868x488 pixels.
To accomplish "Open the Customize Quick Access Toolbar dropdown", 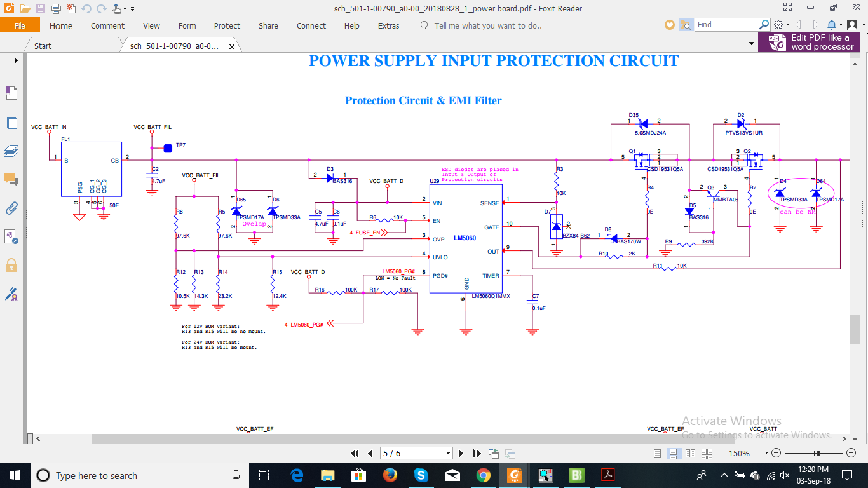I will [x=132, y=9].
